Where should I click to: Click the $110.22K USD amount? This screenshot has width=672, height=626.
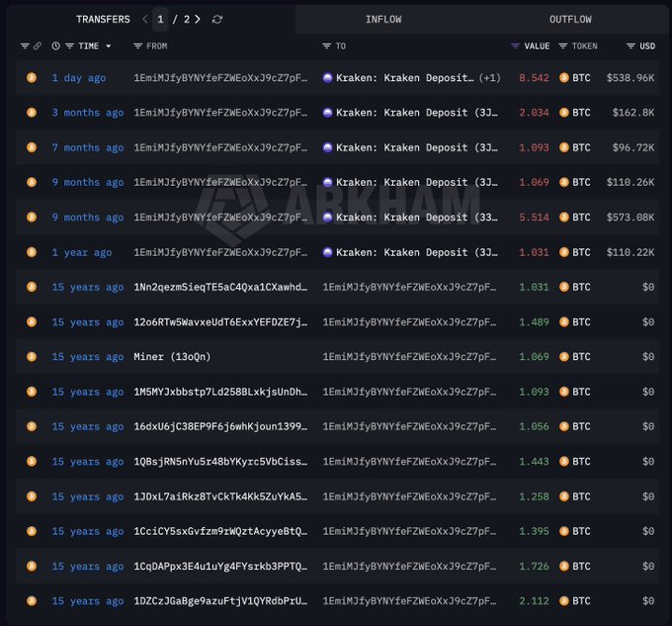point(630,252)
